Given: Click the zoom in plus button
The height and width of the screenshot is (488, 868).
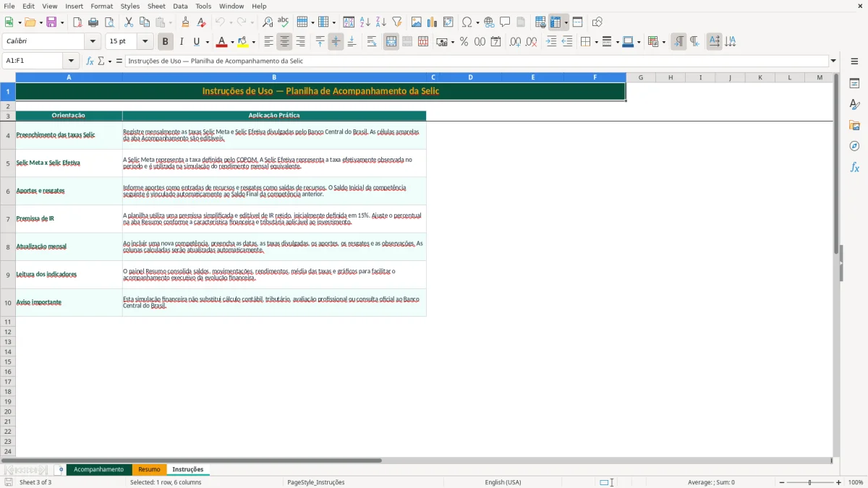Looking at the screenshot, I should tap(839, 482).
